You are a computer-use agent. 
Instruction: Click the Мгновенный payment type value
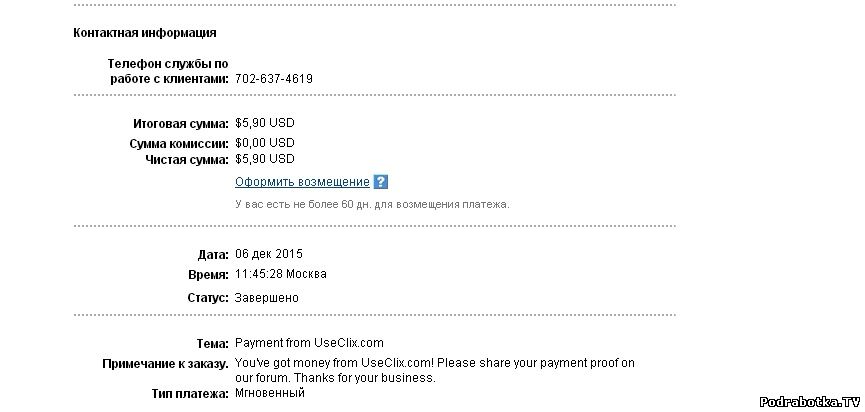[x=270, y=393]
